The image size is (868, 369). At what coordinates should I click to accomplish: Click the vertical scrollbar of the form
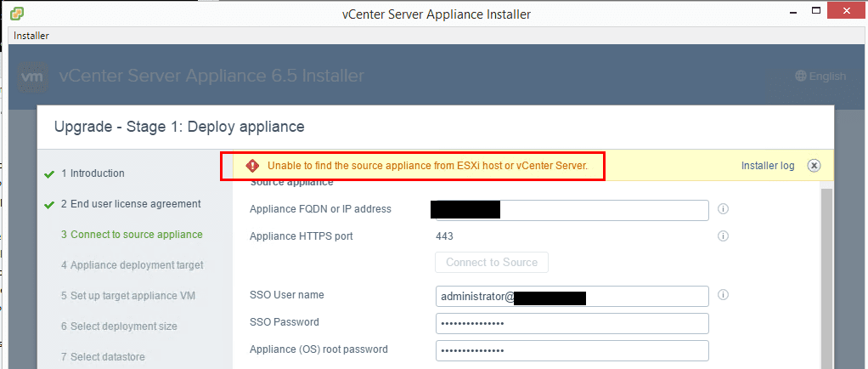click(826, 272)
